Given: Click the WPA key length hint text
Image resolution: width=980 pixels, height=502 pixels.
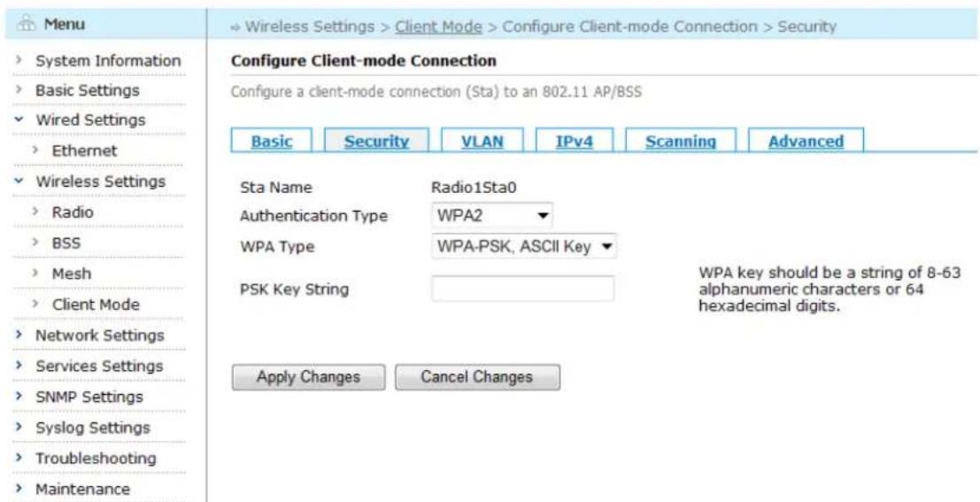Looking at the screenshot, I should 830,290.
